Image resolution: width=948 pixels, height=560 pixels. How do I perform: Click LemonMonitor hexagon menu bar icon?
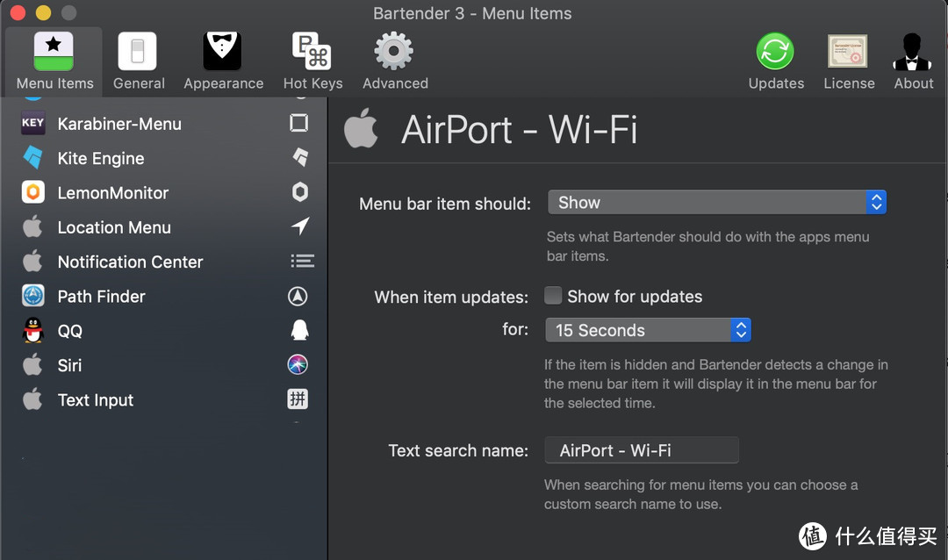[x=300, y=192]
